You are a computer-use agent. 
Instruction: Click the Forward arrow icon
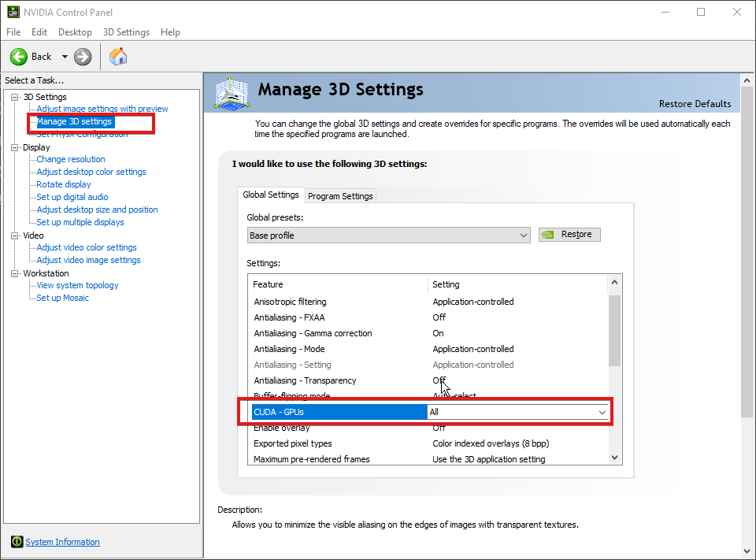[83, 57]
